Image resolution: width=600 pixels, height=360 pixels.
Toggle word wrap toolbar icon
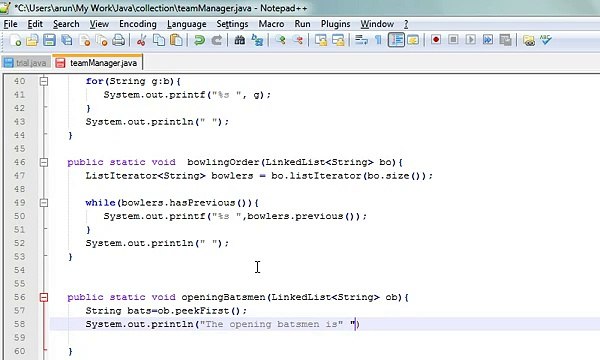click(x=361, y=40)
